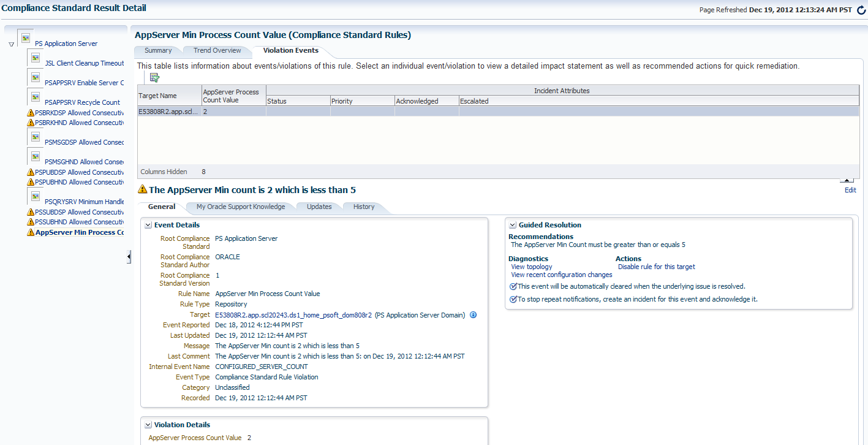
Task: Collapse the PS Application Server tree node
Action: click(12, 44)
